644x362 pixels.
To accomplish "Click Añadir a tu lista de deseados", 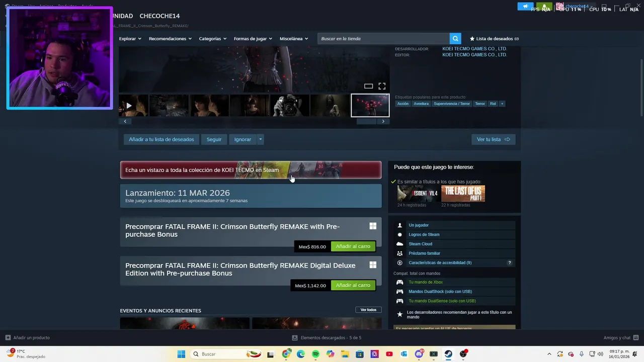I will 162,139.
